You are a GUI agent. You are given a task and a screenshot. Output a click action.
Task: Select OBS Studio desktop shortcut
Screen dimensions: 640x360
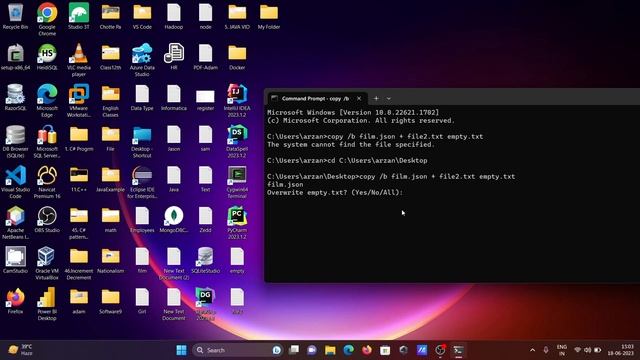tap(47, 219)
